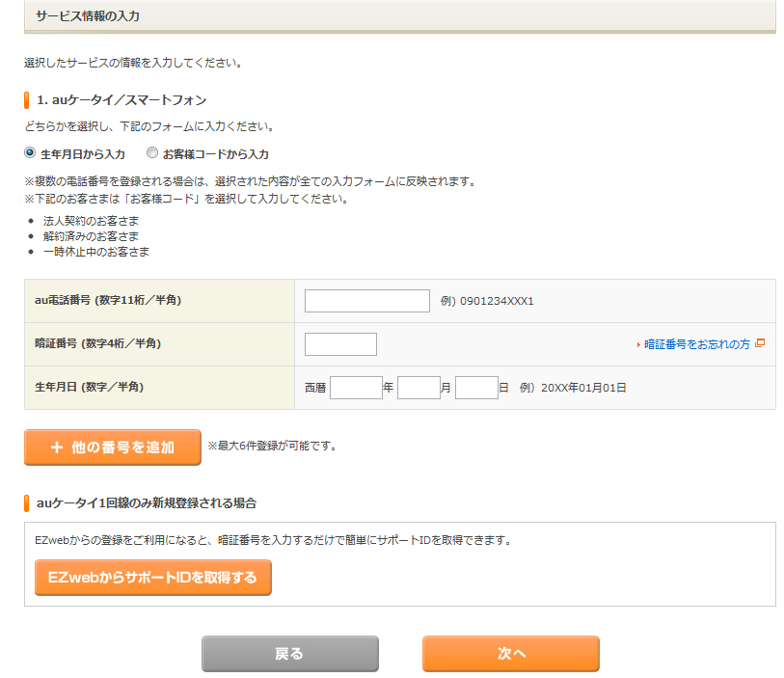
Task: Focus the 暗証番号 four-digit input box
Action: (340, 344)
